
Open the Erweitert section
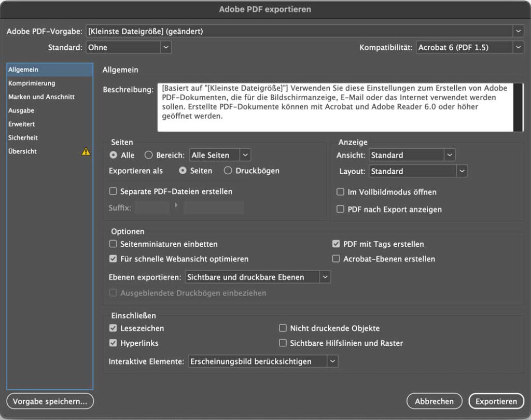click(x=50, y=124)
